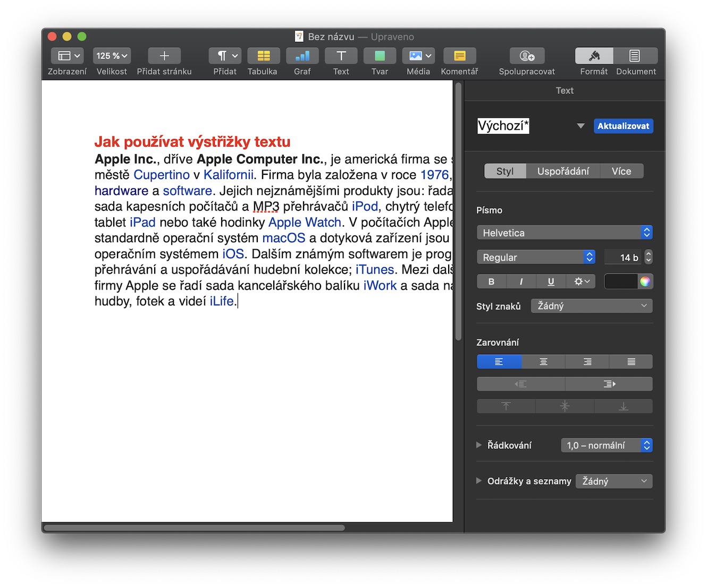Screen dimensions: 707x588
Task: Click the 14 b font size field
Action: (x=623, y=257)
